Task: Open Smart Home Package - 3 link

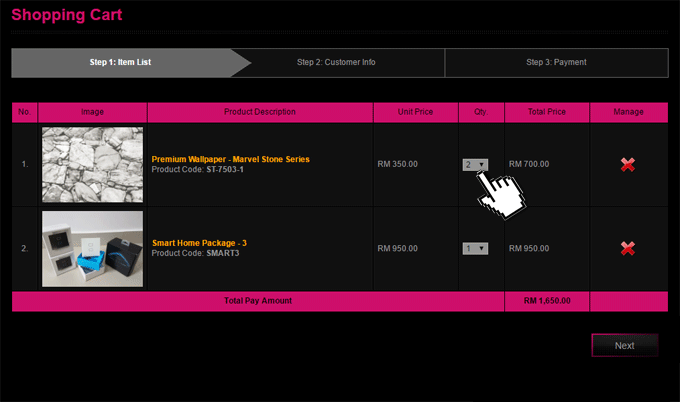Action: point(198,243)
